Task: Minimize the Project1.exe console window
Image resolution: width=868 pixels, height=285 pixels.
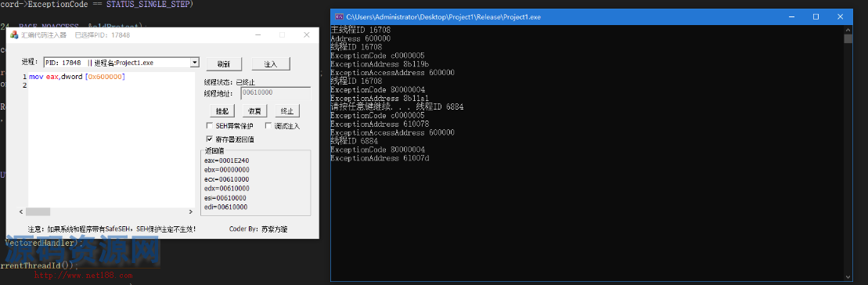Action: (x=791, y=17)
